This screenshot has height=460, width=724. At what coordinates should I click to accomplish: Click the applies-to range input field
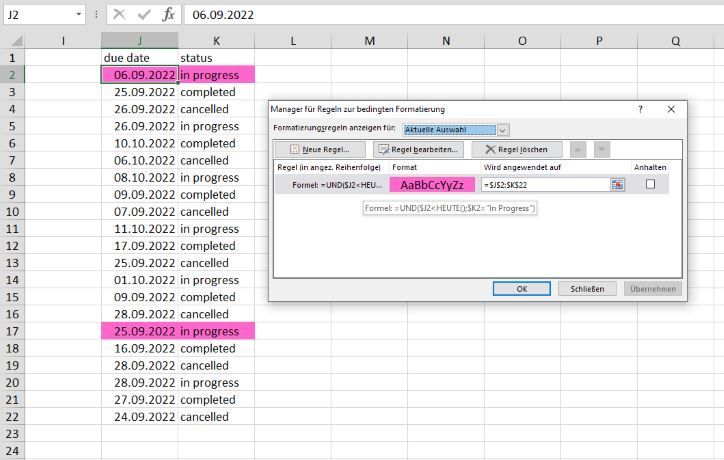[546, 185]
